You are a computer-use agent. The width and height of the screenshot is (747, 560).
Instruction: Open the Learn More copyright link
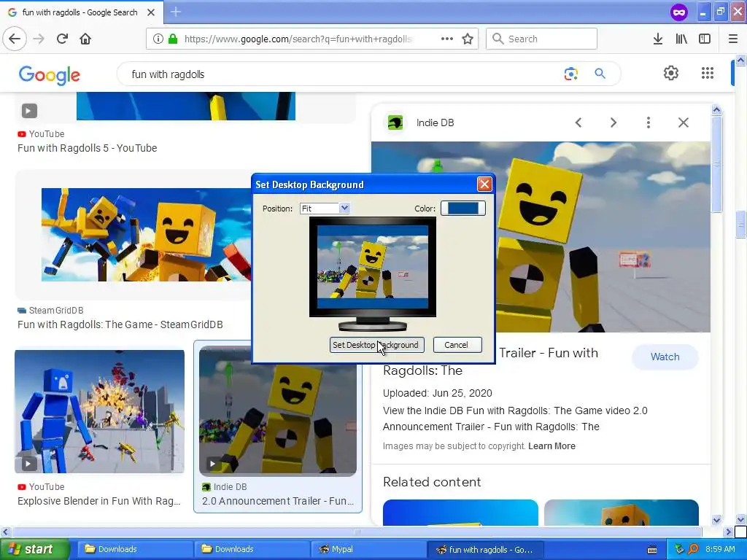[551, 446]
